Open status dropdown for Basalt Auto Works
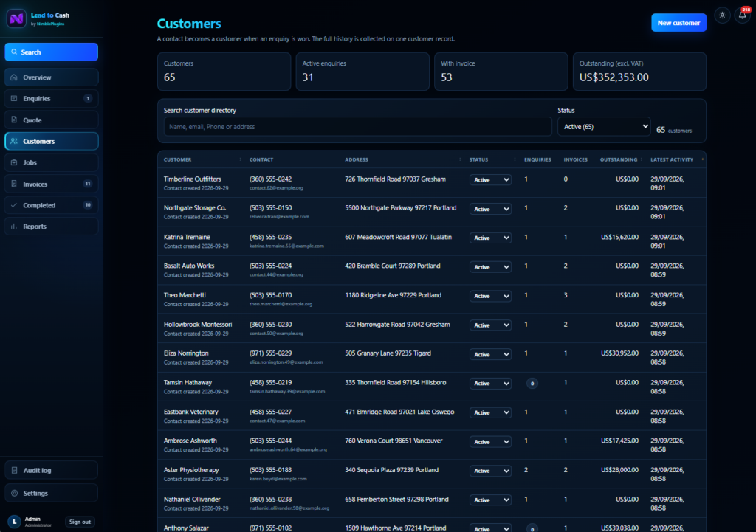Image resolution: width=756 pixels, height=532 pixels. pos(490,267)
